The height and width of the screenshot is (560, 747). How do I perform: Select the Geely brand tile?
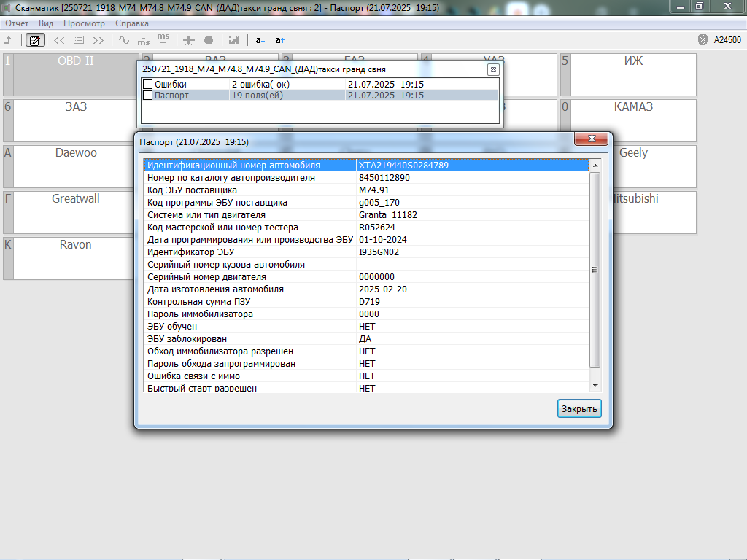click(654, 166)
